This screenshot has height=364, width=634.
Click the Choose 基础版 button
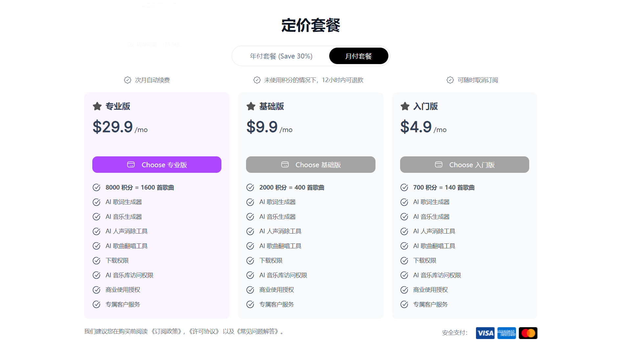click(310, 165)
